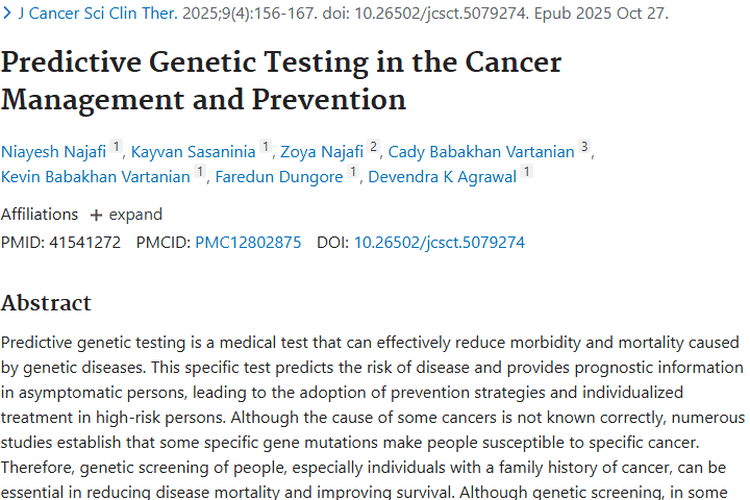750x500 pixels.
Task: Open Cady Babakhan Vartanian author link
Action: (x=481, y=152)
